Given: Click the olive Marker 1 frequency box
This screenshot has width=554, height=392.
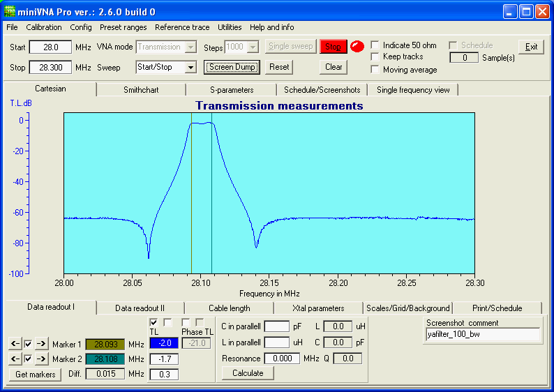Looking at the screenshot, I should pyautogui.click(x=105, y=345).
